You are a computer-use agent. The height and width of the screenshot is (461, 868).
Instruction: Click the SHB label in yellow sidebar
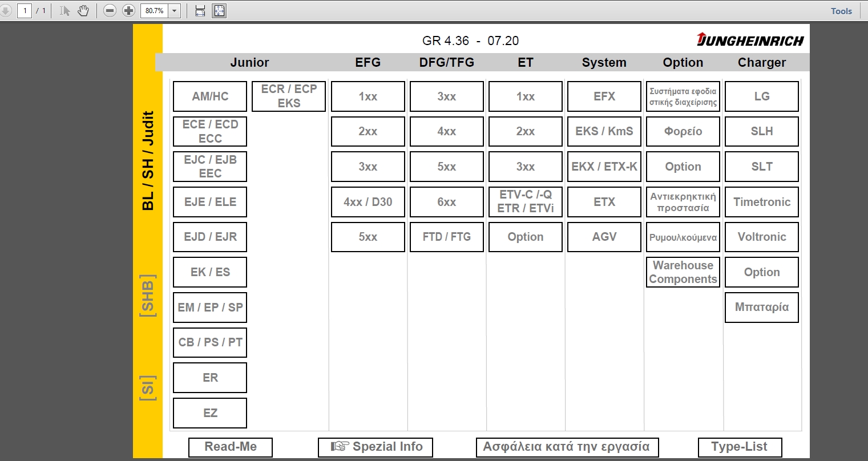(x=148, y=295)
